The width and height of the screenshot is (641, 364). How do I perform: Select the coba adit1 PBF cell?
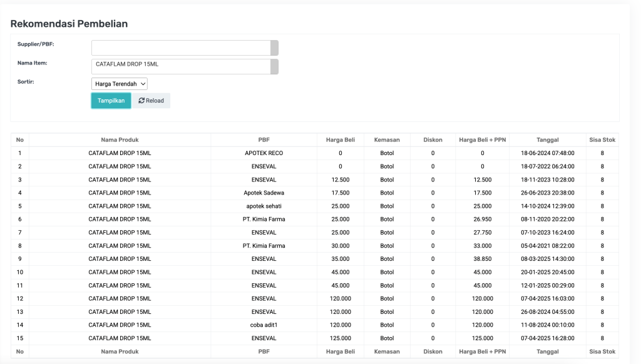[x=264, y=325]
